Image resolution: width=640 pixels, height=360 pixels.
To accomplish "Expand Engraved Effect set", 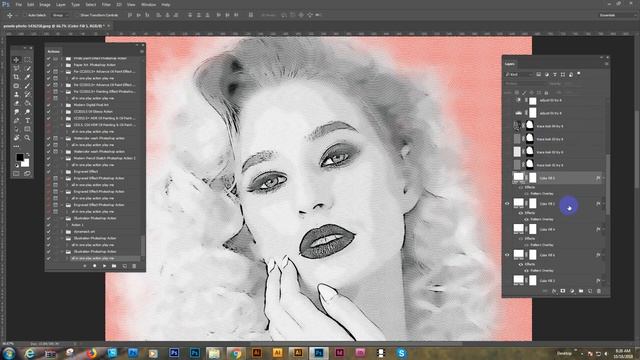I will [x=62, y=171].
